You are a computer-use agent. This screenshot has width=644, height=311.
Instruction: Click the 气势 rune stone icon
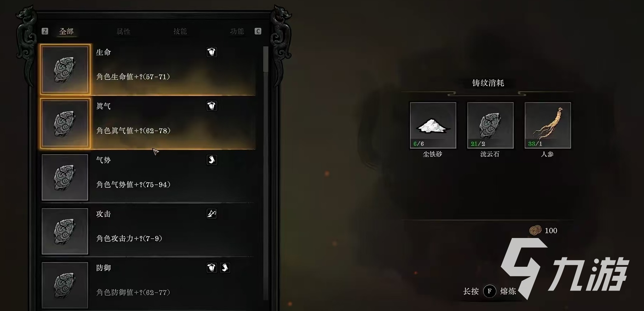[x=65, y=177]
